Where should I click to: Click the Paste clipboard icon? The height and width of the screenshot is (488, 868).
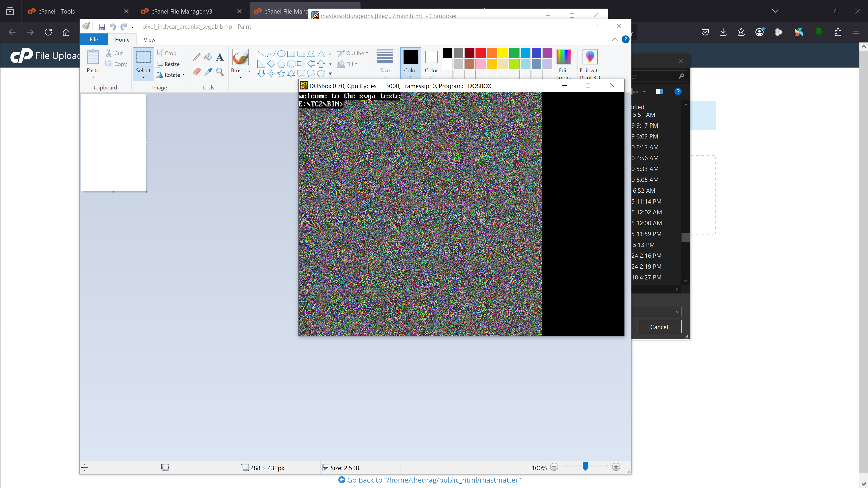[x=93, y=57]
